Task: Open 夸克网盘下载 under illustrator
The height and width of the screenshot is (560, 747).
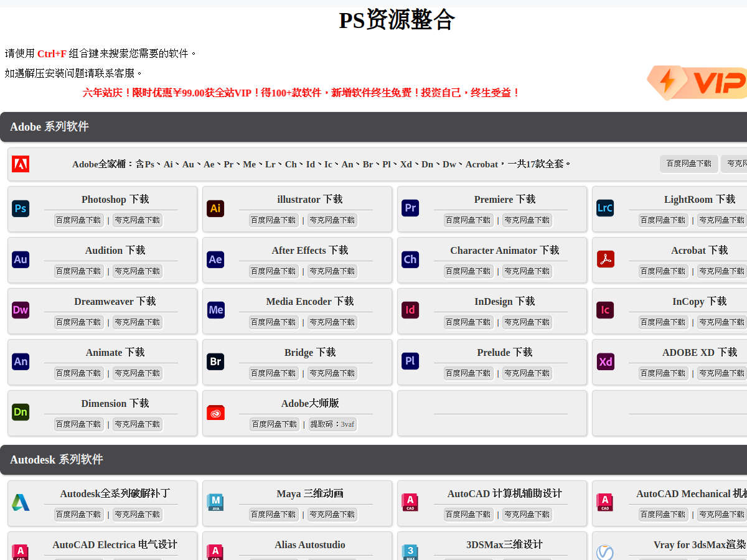Action: [332, 220]
